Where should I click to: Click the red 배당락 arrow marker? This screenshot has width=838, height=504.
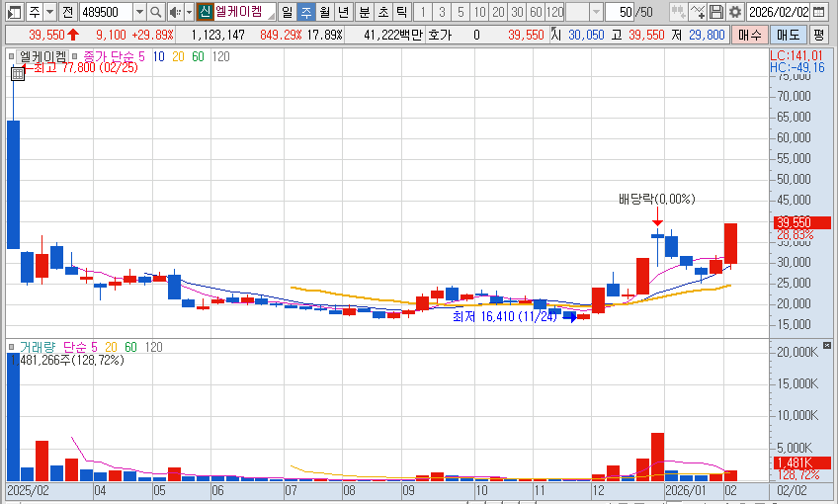657,217
